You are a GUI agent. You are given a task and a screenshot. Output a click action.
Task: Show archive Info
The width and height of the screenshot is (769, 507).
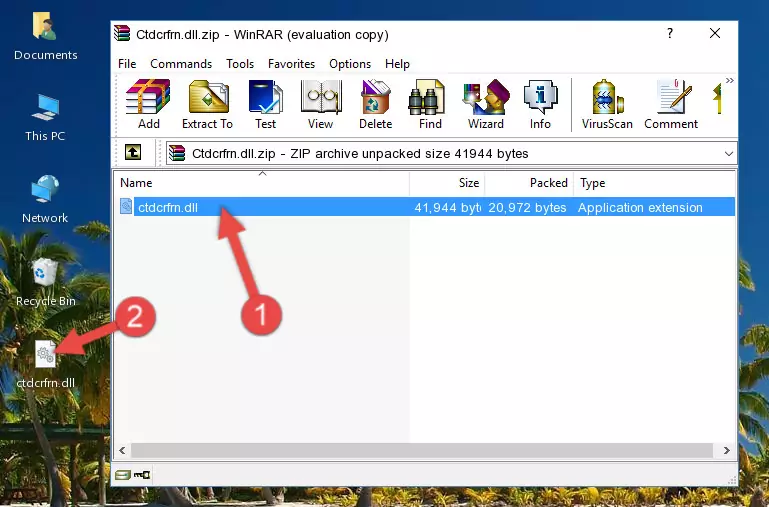(540, 104)
